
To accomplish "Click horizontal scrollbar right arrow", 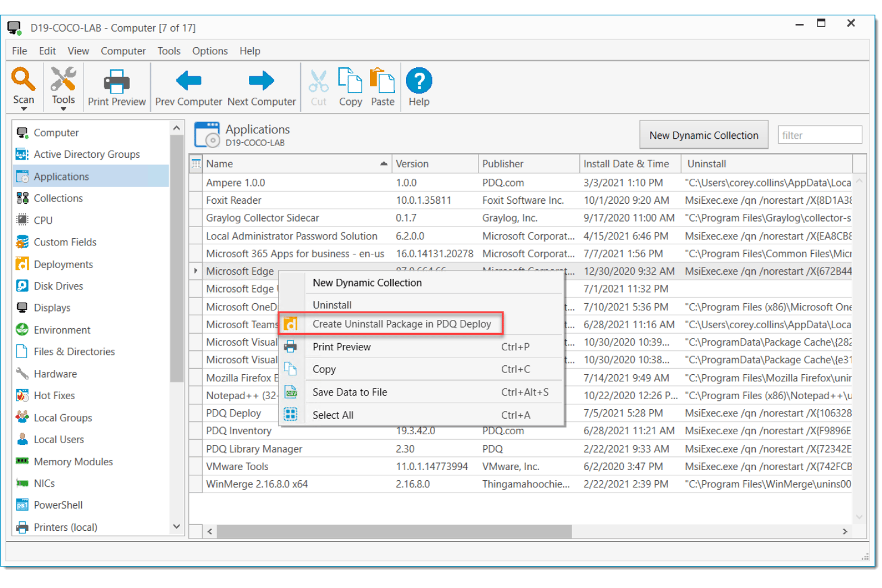I will point(844,531).
